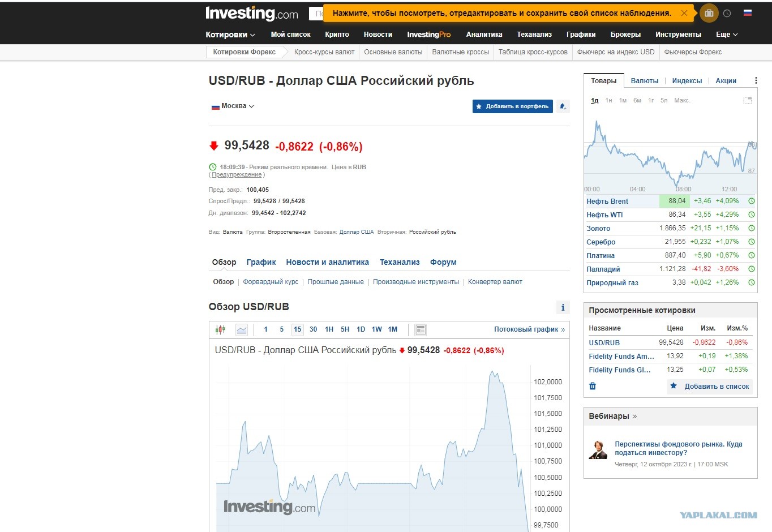Set sidebar chart range to 6м

(637, 100)
